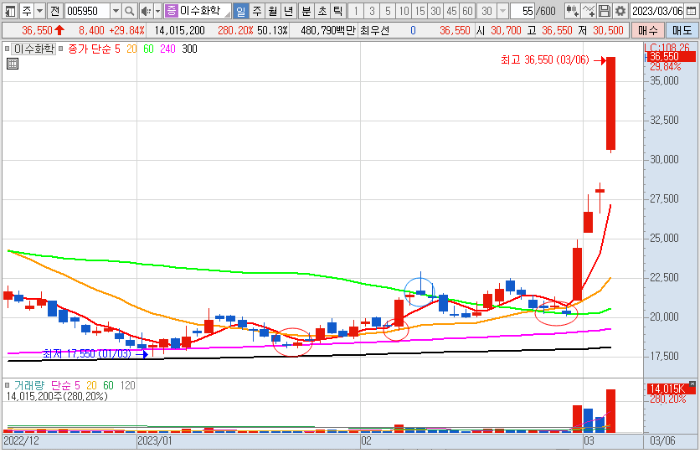This screenshot has width=700, height=450.
Task: Add an indicator line icon
Action: pos(589,10)
